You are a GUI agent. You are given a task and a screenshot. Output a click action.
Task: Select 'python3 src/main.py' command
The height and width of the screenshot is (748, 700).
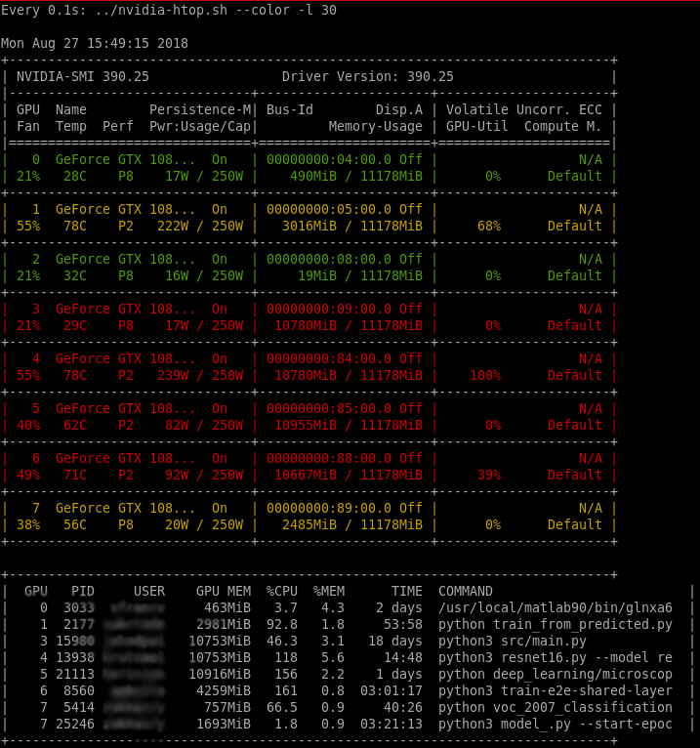(513, 642)
